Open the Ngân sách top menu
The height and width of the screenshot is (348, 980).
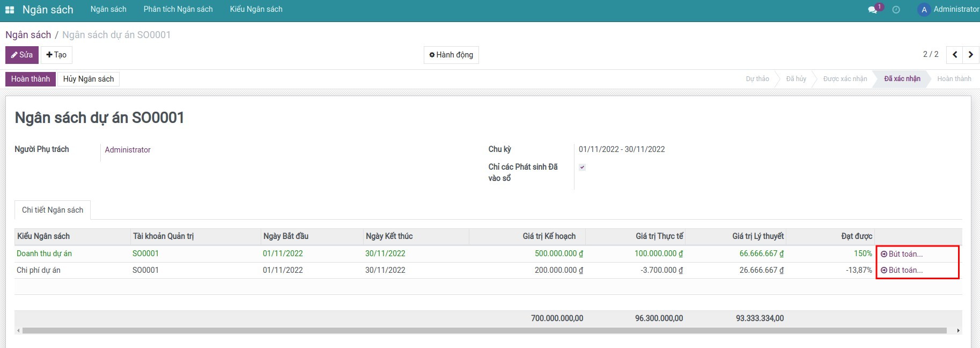click(x=108, y=9)
